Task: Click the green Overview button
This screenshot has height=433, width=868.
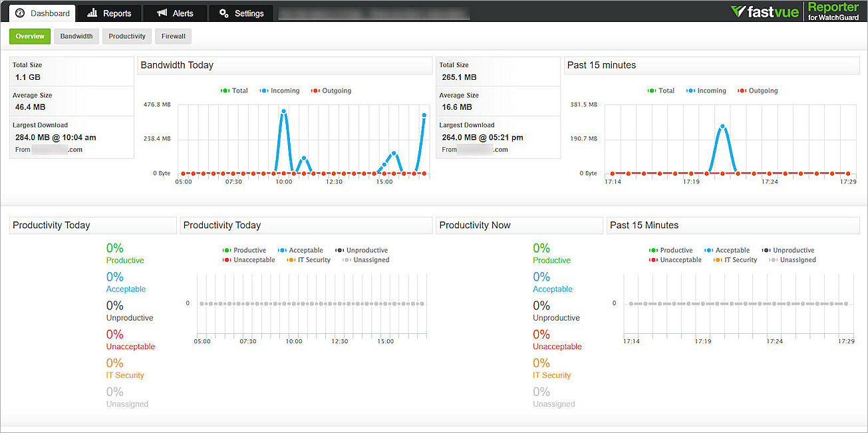Action: [29, 36]
